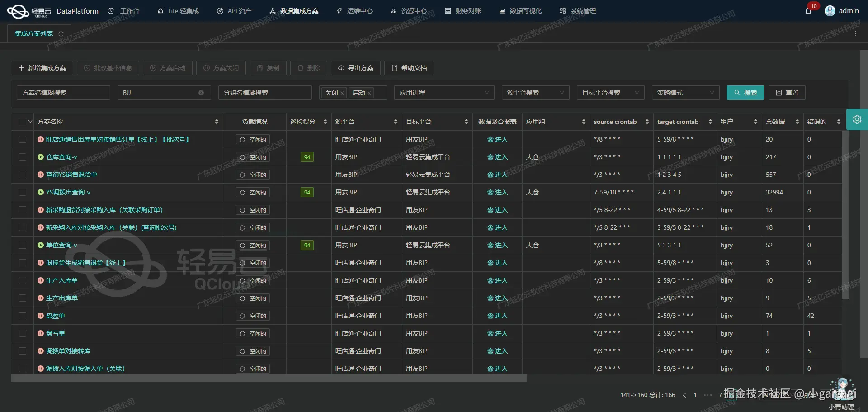Check the checkbox for 单位查询-v row

click(x=23, y=245)
